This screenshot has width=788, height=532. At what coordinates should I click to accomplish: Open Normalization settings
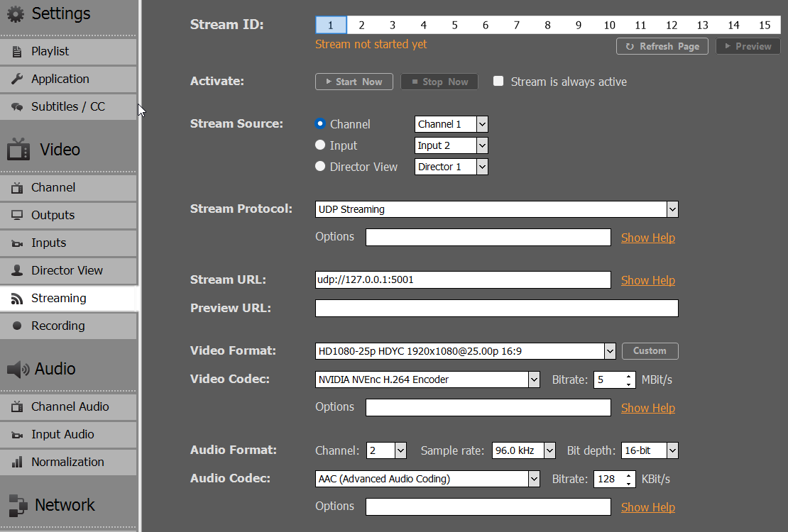pyautogui.click(x=68, y=462)
